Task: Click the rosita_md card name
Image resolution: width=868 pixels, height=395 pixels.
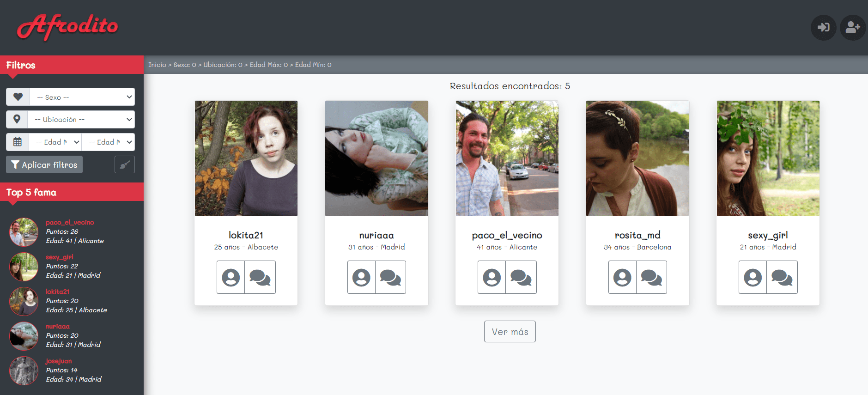Action: [x=637, y=236]
